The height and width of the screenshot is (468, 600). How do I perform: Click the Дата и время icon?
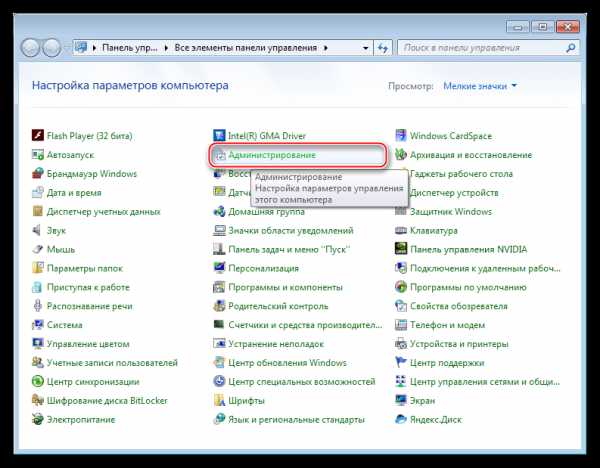(x=38, y=192)
